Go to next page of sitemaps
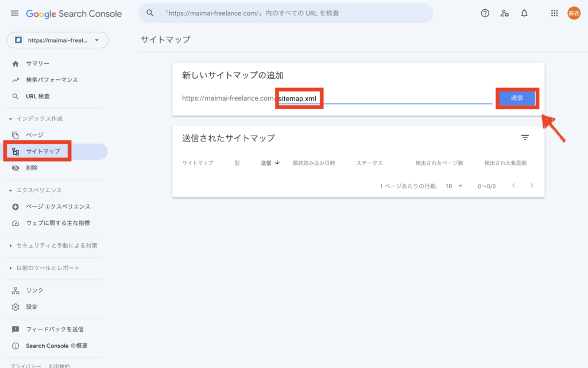 pyautogui.click(x=531, y=186)
